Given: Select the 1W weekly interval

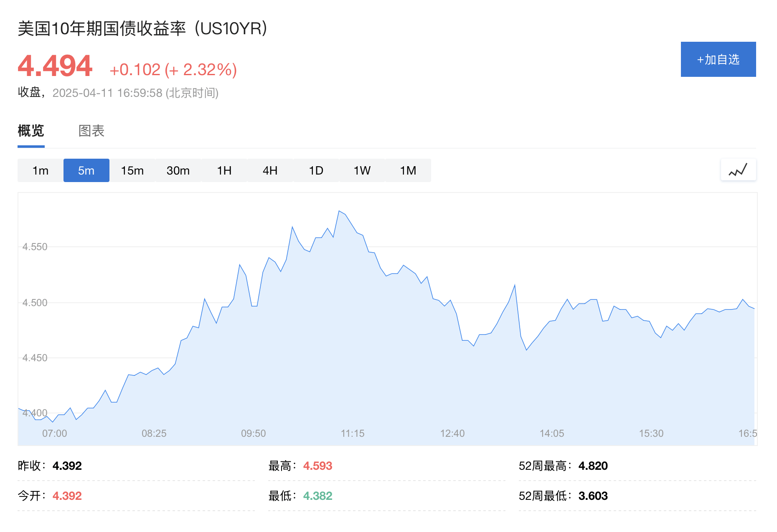Looking at the screenshot, I should click(x=362, y=170).
